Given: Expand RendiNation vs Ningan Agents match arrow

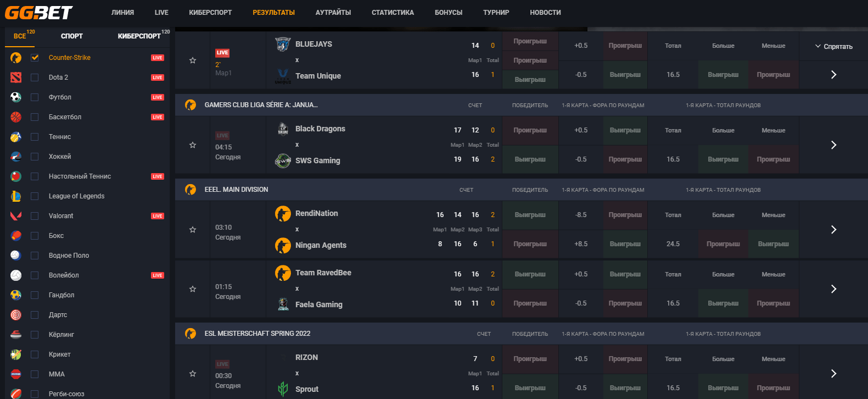Looking at the screenshot, I should coord(833,230).
